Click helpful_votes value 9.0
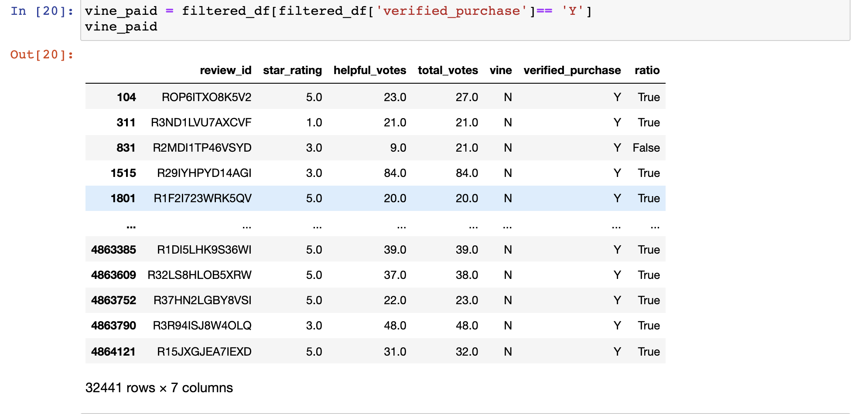 click(398, 148)
